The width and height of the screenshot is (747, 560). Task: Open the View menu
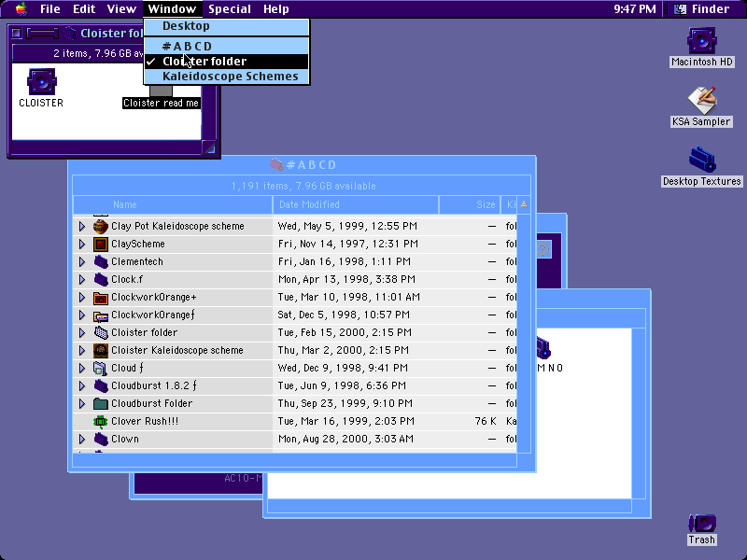click(121, 9)
